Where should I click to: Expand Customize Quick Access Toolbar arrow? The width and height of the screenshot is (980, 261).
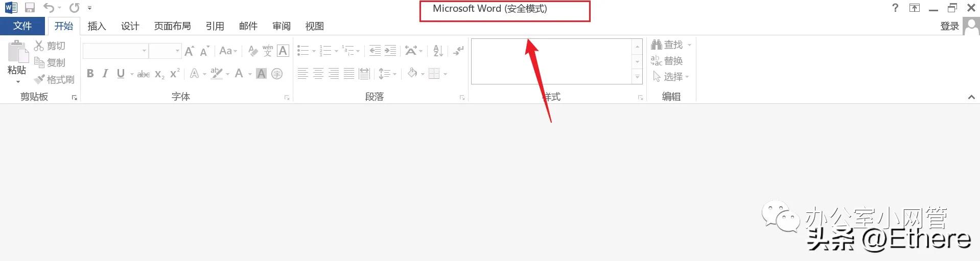[x=89, y=8]
